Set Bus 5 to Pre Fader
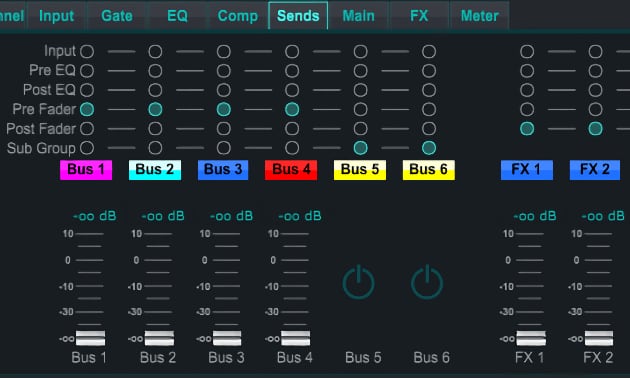Viewport: 630px width, 378px height. pyautogui.click(x=360, y=109)
